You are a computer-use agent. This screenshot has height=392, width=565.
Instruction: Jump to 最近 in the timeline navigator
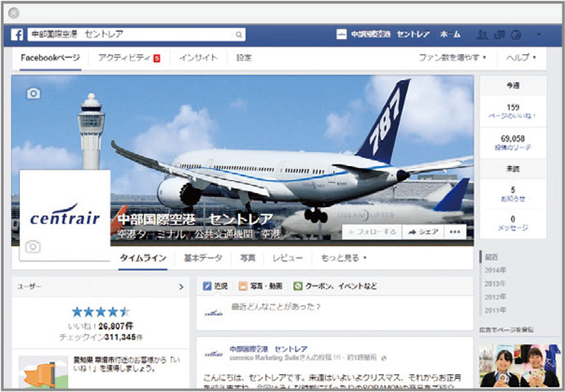[x=491, y=257]
